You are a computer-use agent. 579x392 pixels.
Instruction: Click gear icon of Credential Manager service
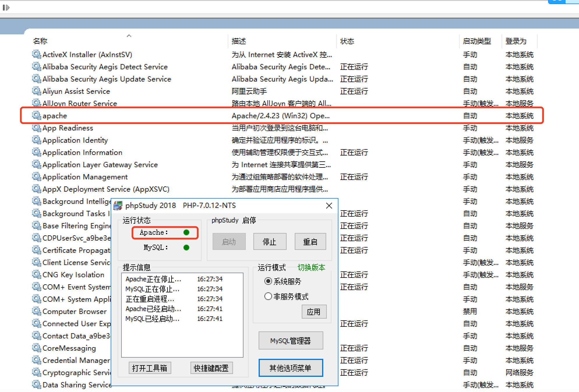point(36,360)
